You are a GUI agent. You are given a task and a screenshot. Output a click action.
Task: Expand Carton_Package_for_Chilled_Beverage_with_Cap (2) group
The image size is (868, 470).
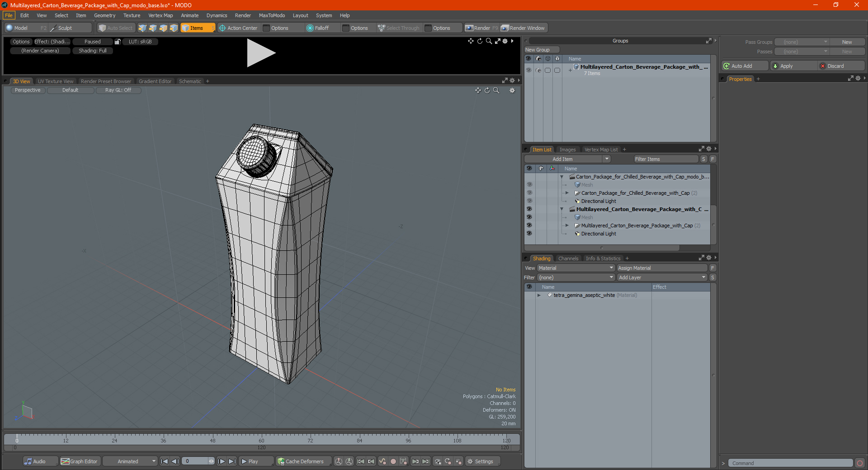(x=567, y=193)
